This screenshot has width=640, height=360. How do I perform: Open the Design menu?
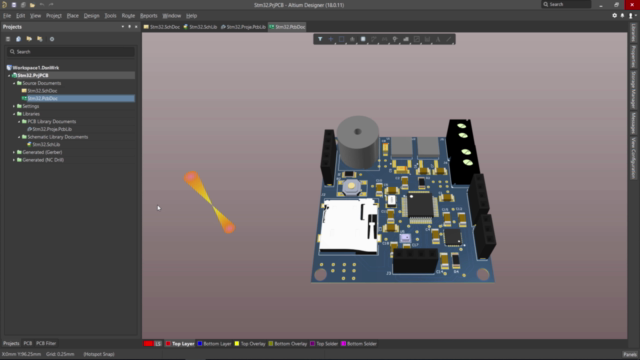coord(91,16)
